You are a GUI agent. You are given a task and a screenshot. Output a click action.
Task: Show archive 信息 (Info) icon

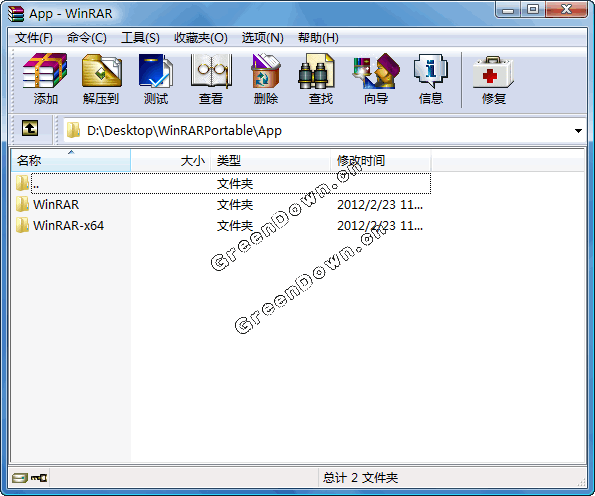(x=431, y=71)
